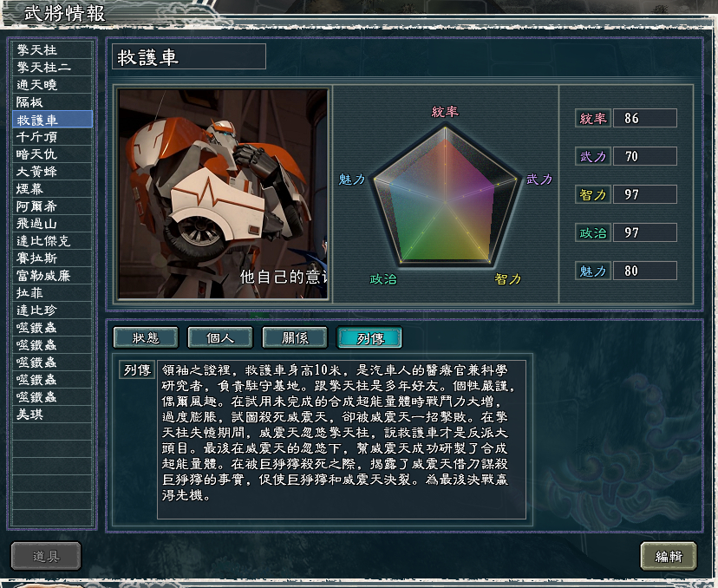Click the robot portrait image

[223, 193]
